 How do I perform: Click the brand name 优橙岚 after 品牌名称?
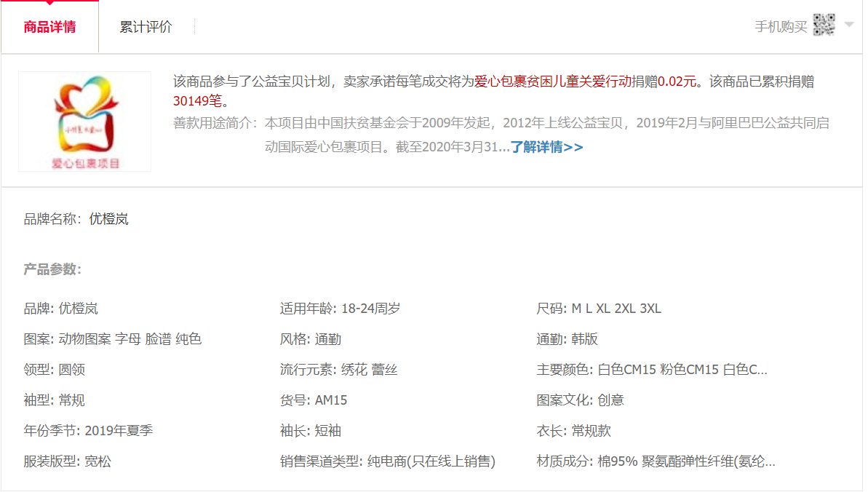(108, 219)
